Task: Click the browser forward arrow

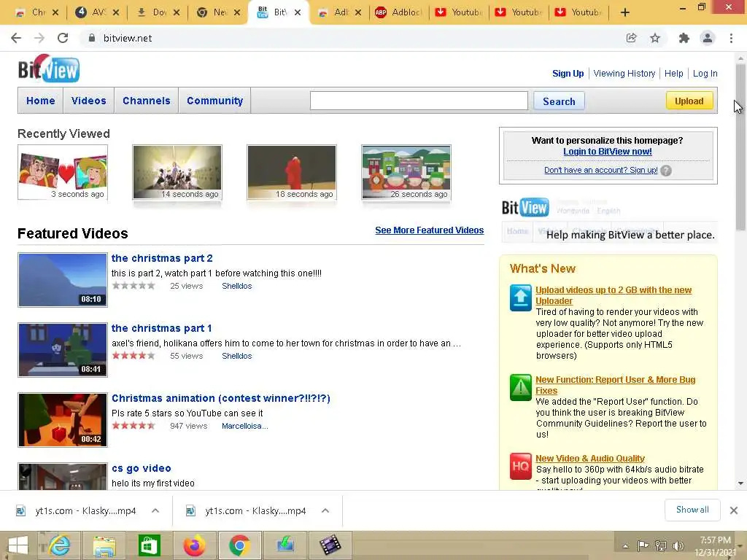Action: [39, 38]
